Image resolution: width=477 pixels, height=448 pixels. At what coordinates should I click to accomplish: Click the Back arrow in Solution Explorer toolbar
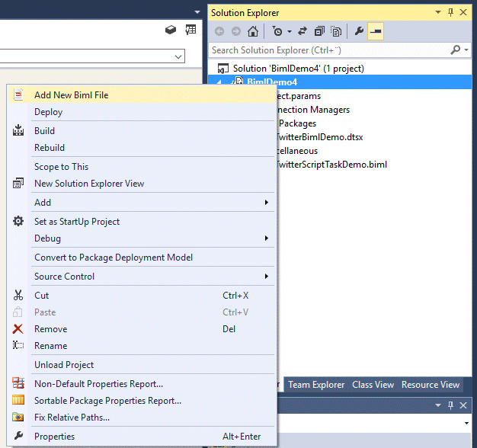pyautogui.click(x=219, y=31)
